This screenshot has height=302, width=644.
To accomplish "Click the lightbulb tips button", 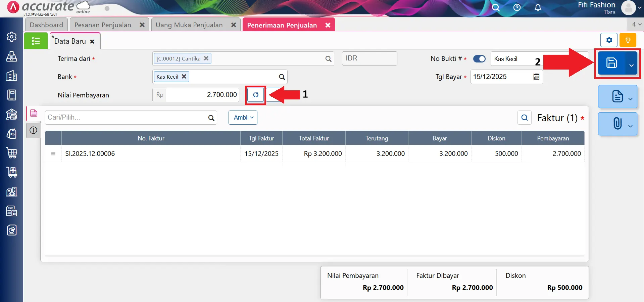I will (628, 40).
